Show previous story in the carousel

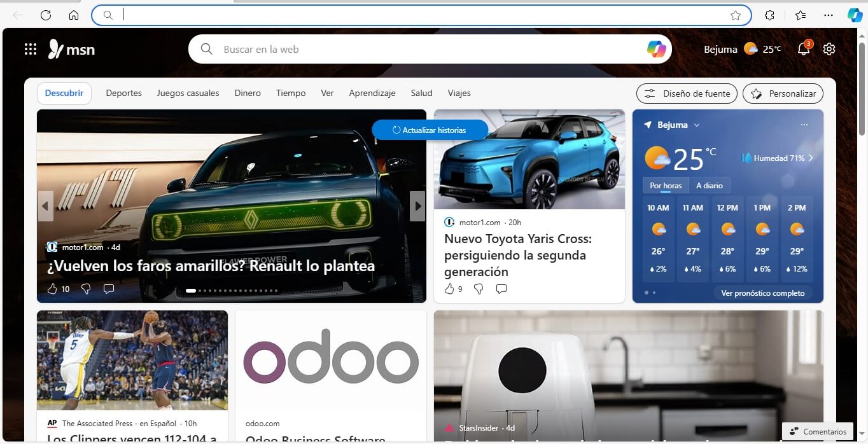(x=45, y=206)
